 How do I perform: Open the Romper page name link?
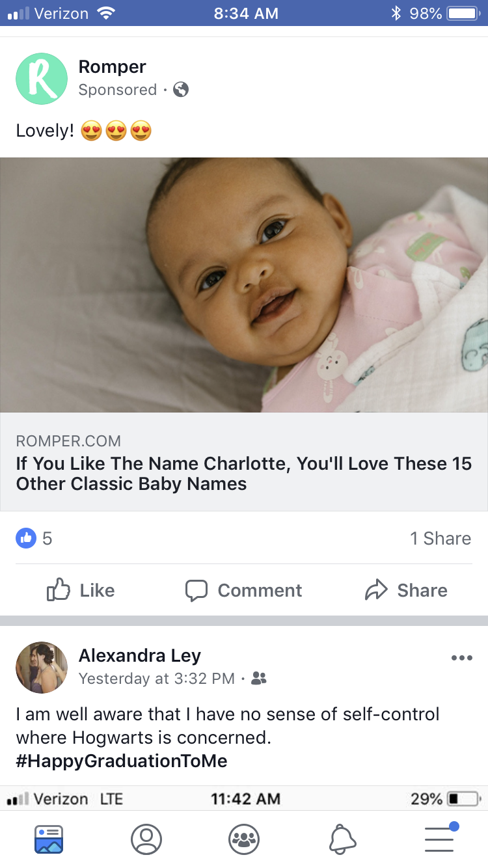pos(112,66)
